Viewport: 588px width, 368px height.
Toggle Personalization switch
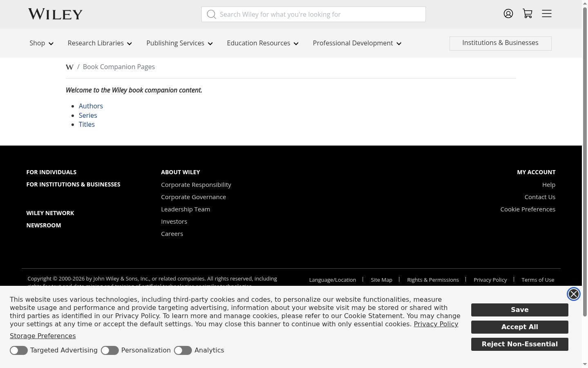pyautogui.click(x=110, y=350)
